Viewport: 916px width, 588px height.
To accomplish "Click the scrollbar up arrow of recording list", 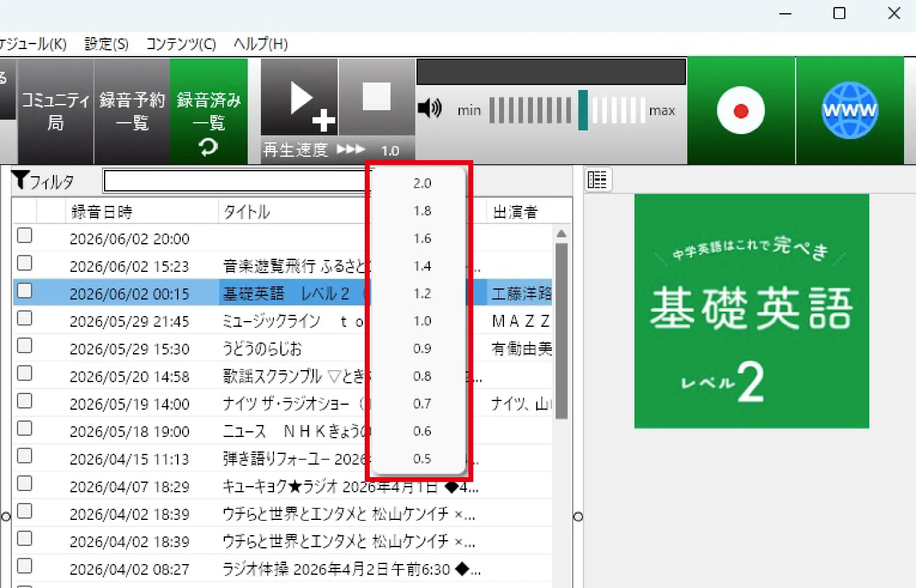I will tap(561, 234).
